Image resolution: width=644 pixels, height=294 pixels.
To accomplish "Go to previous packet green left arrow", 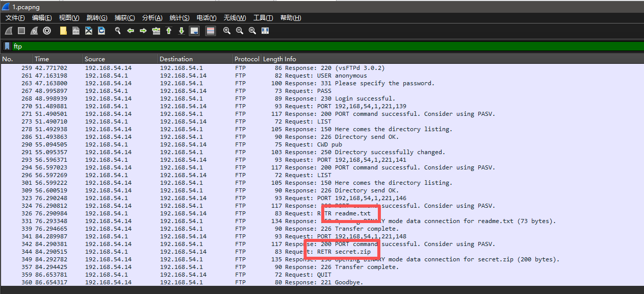I will tap(131, 31).
